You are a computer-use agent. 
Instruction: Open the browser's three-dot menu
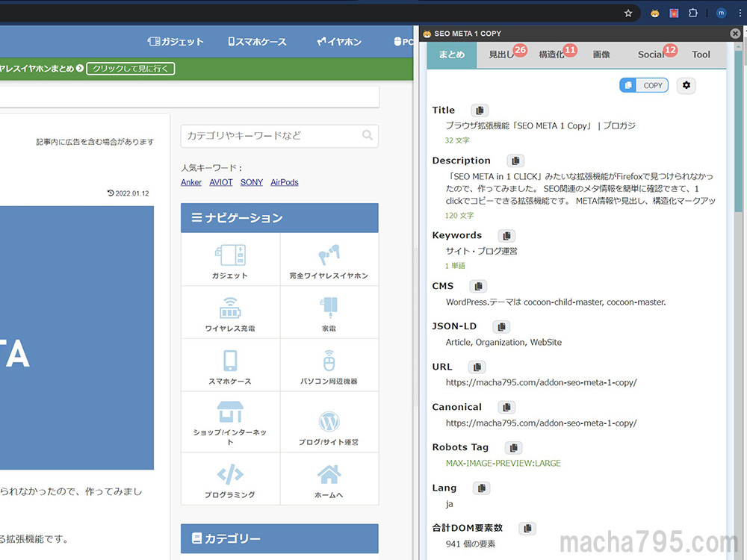click(740, 13)
